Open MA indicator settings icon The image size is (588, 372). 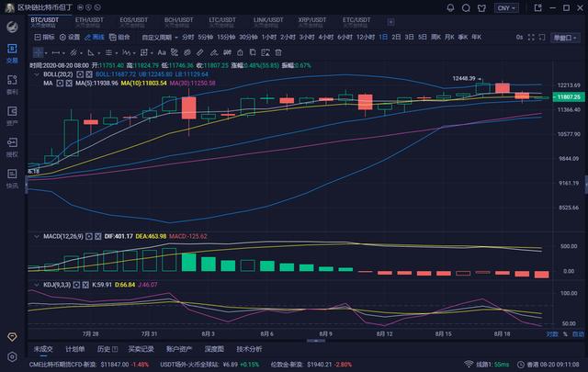pyautogui.click(x=60, y=83)
